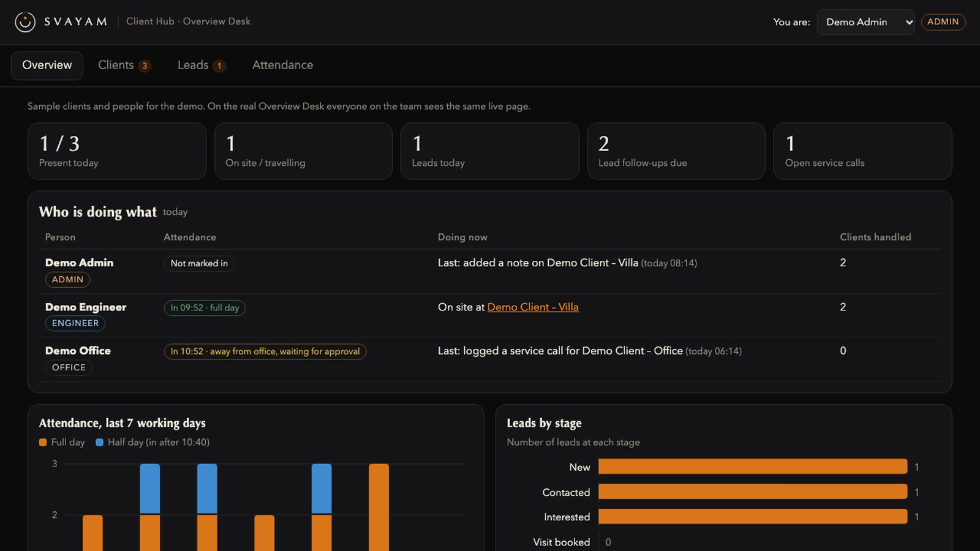Click the ENGINEER role badge

coord(75,323)
